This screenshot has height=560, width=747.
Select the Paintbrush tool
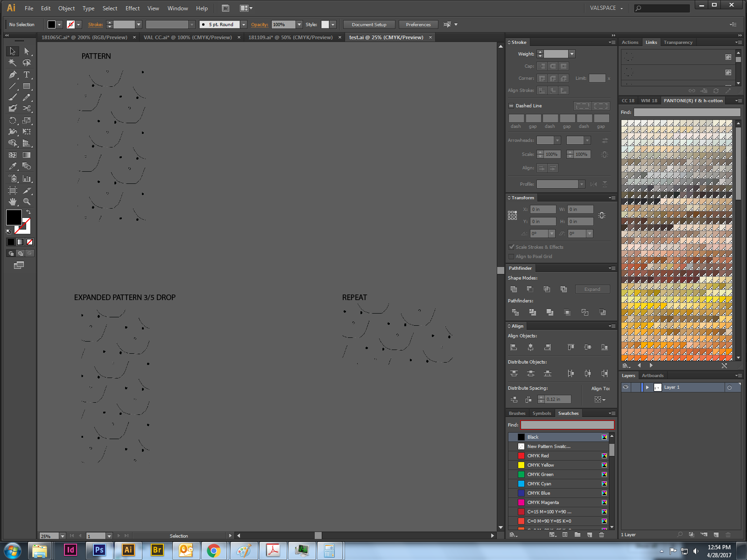[13, 97]
